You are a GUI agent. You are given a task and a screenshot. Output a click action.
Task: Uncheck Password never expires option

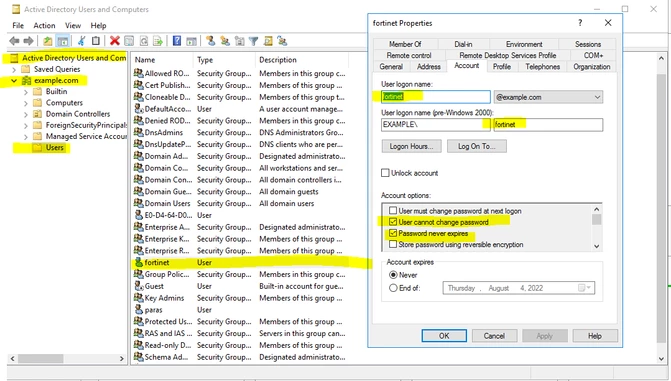point(393,233)
